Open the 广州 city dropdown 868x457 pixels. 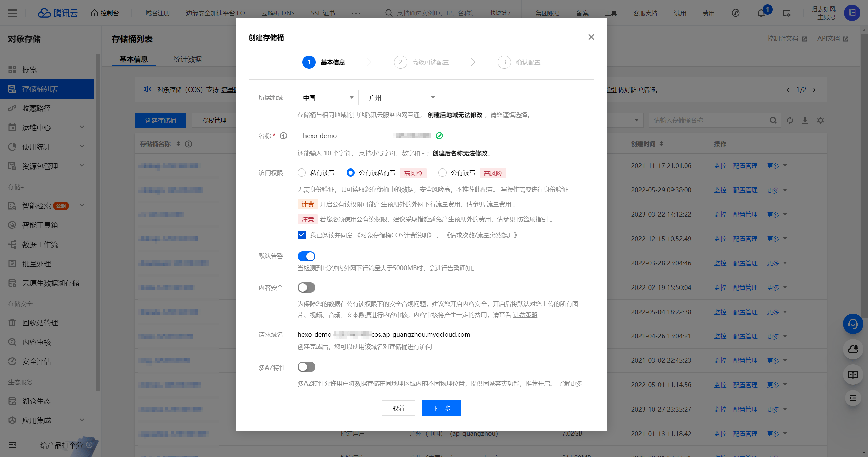point(401,98)
